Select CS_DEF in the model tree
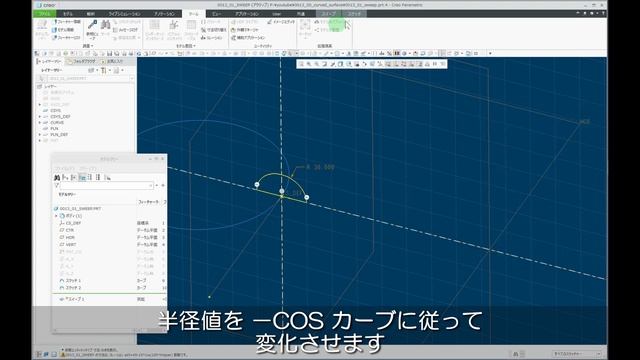Image resolution: width=640 pixels, height=360 pixels. [x=73, y=223]
